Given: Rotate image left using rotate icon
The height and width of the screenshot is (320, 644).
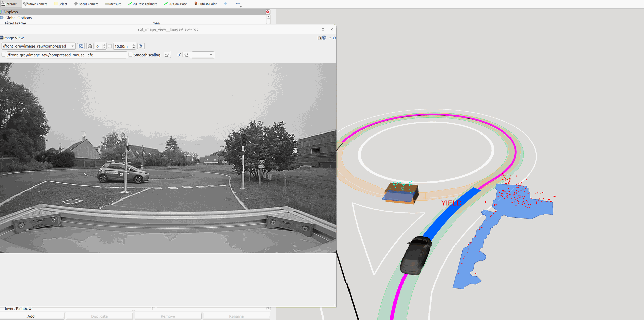Looking at the screenshot, I should (x=167, y=55).
